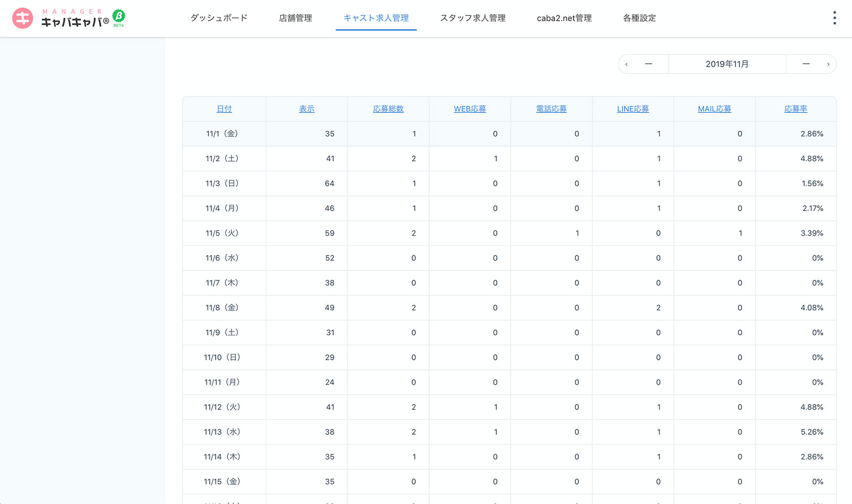Open the スタッフ求人管理 tab
Screen dimensions: 852x504
point(473,18)
